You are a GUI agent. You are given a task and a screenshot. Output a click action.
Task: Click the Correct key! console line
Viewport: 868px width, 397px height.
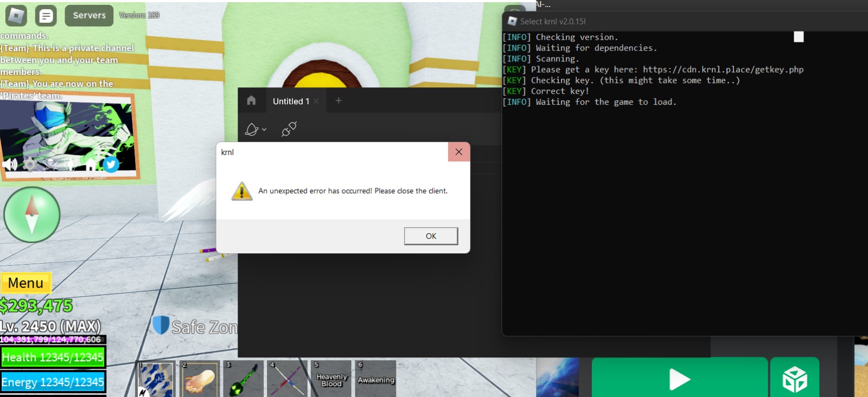pyautogui.click(x=546, y=91)
